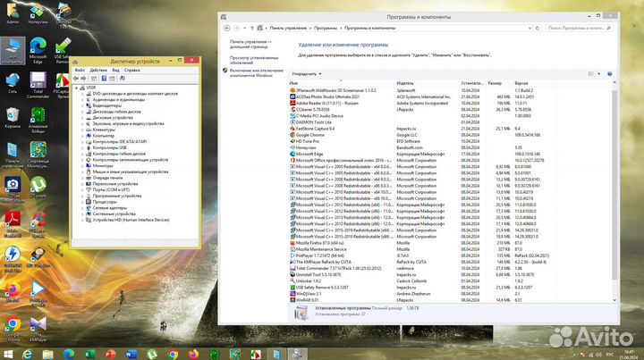Open Total Commander desktop icon
Screen dimensions: 644x360
(x=38, y=81)
